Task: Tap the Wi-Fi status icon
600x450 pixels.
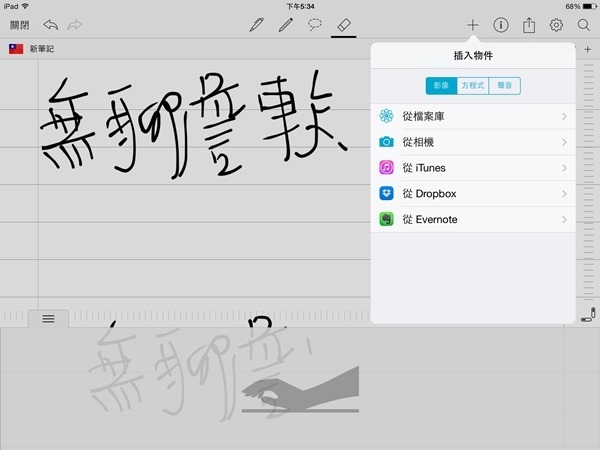Action: coord(25,6)
